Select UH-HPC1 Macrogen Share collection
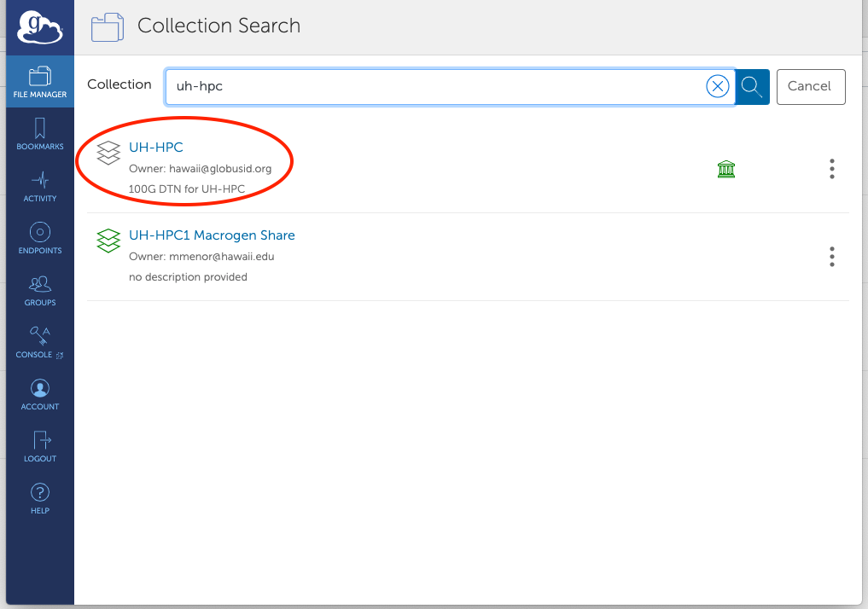 (x=212, y=235)
